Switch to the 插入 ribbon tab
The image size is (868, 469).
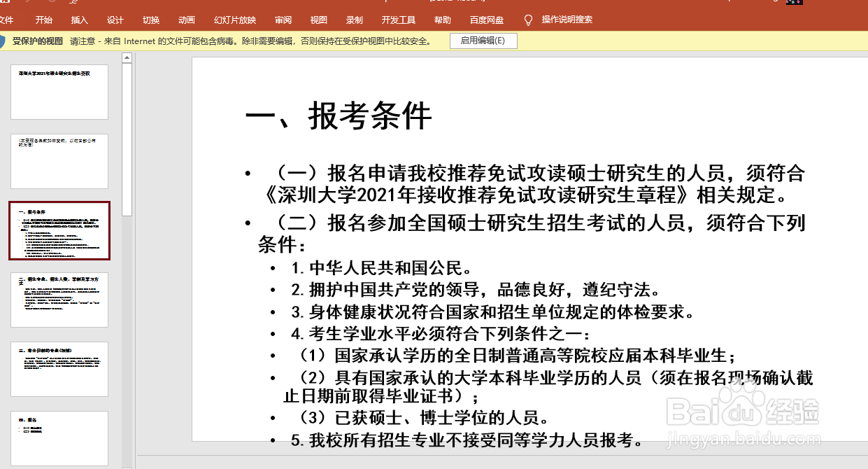point(80,20)
